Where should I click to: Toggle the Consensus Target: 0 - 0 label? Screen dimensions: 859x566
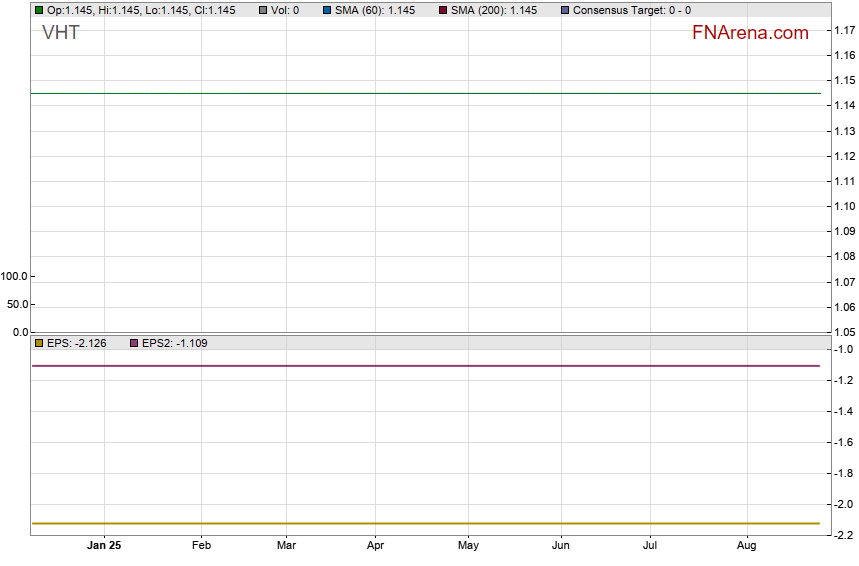pyautogui.click(x=631, y=10)
